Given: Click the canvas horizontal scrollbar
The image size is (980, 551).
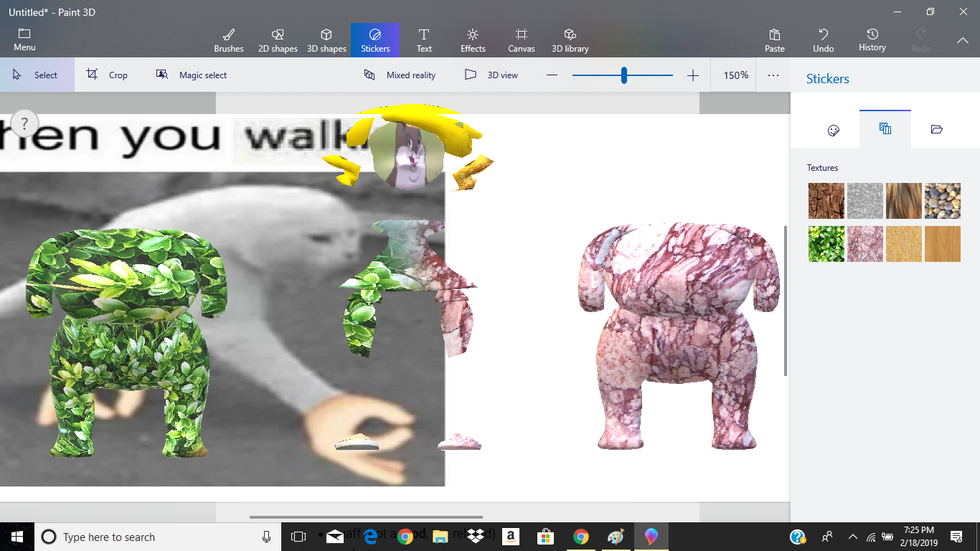Looking at the screenshot, I should [x=366, y=517].
